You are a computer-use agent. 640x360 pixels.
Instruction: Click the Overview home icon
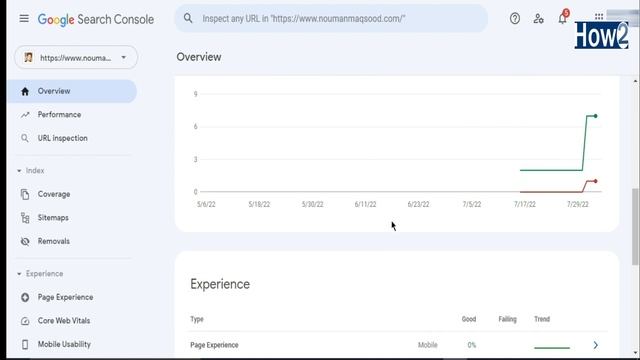[x=25, y=91]
